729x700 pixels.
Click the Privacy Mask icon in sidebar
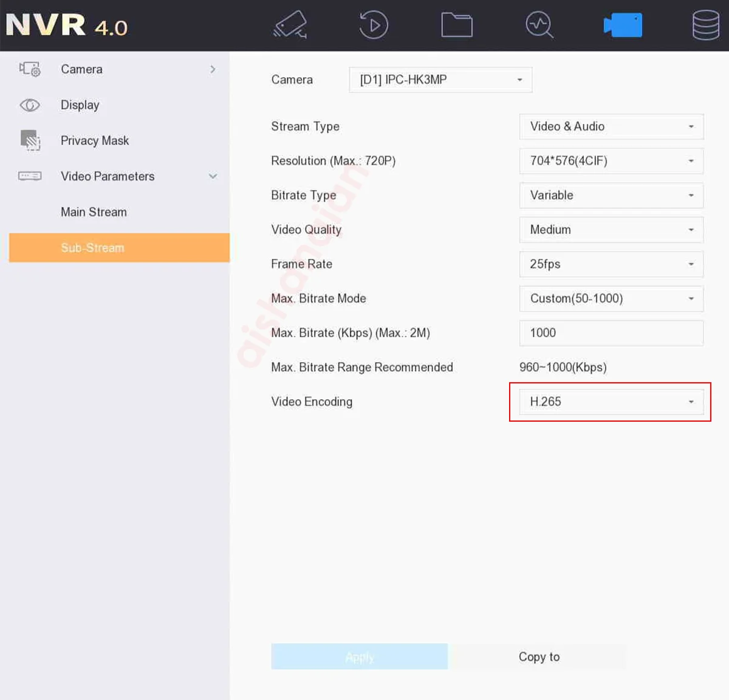coord(30,140)
